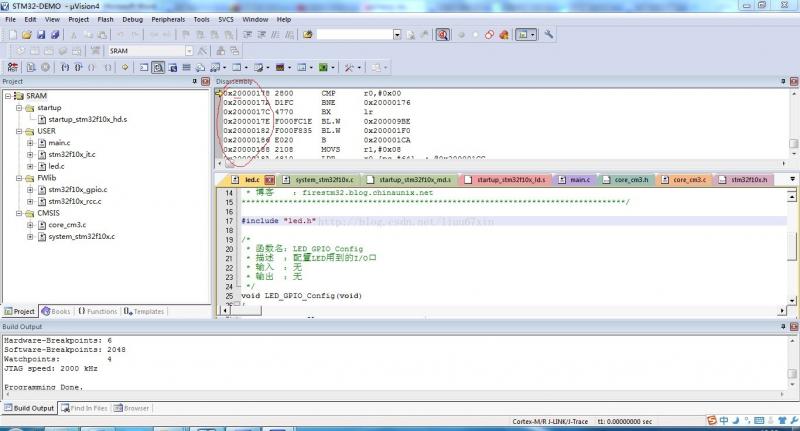Click the Show Next Statement arrow icon

pyautogui.click(x=125, y=67)
